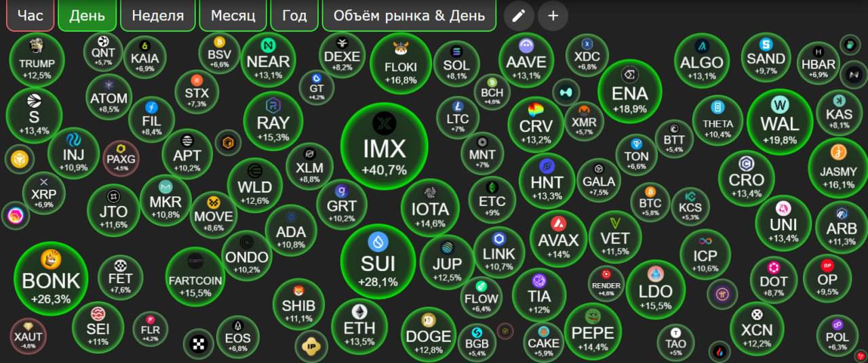Select the HNT +13,3% bubble

[547, 181]
